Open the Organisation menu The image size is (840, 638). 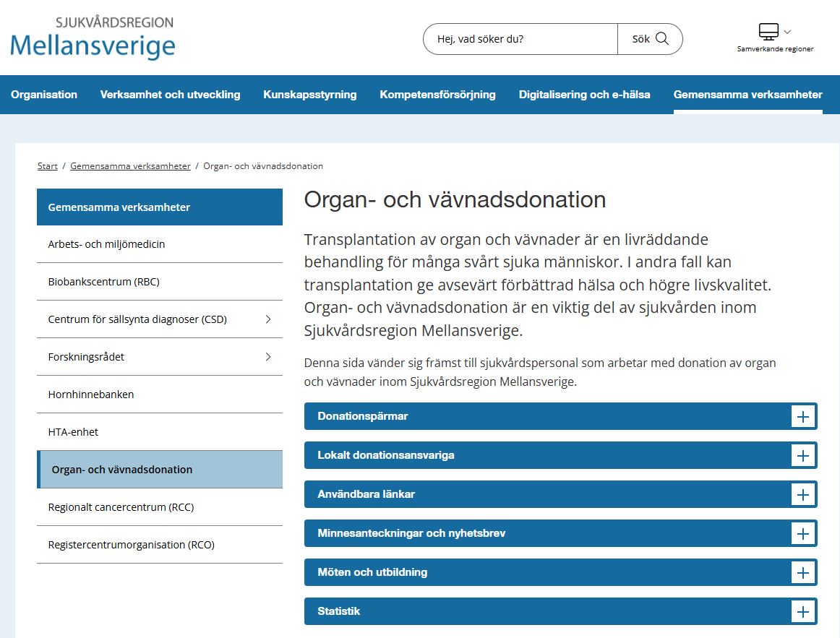coord(44,95)
